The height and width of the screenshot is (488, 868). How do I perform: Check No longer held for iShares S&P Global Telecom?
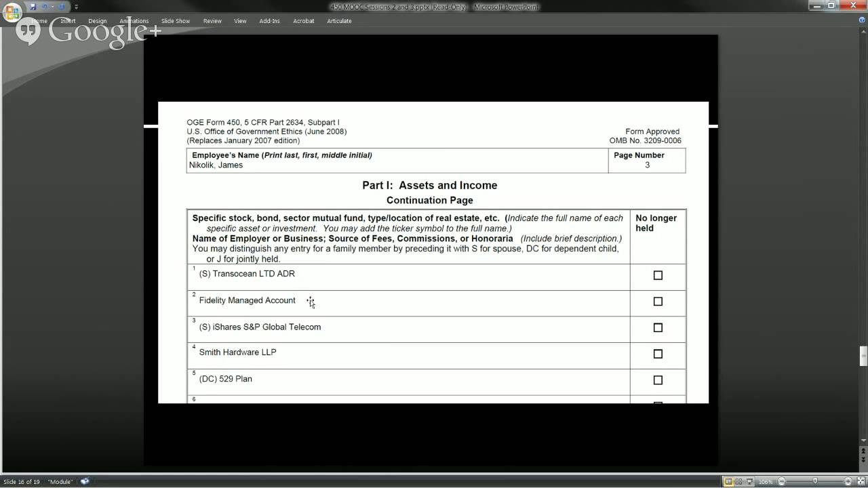pos(658,327)
